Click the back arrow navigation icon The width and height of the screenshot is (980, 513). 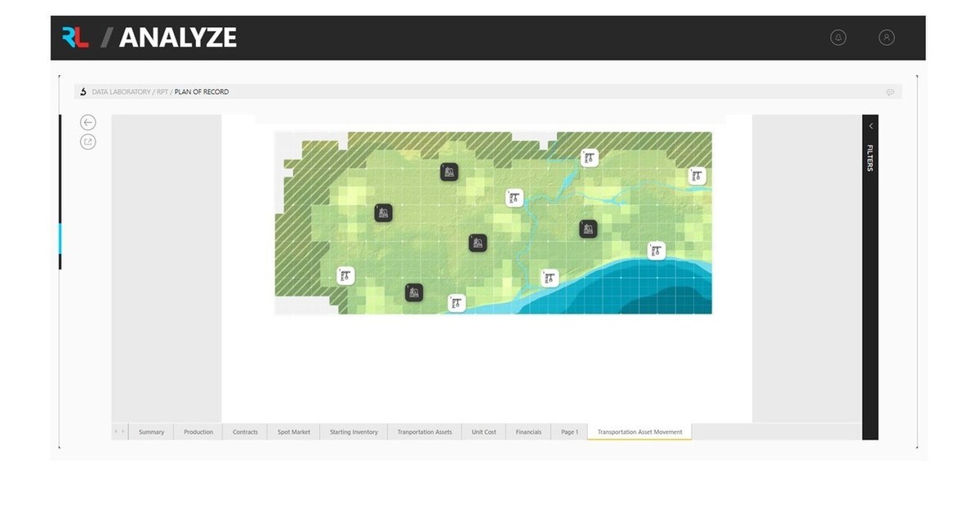pos(87,122)
